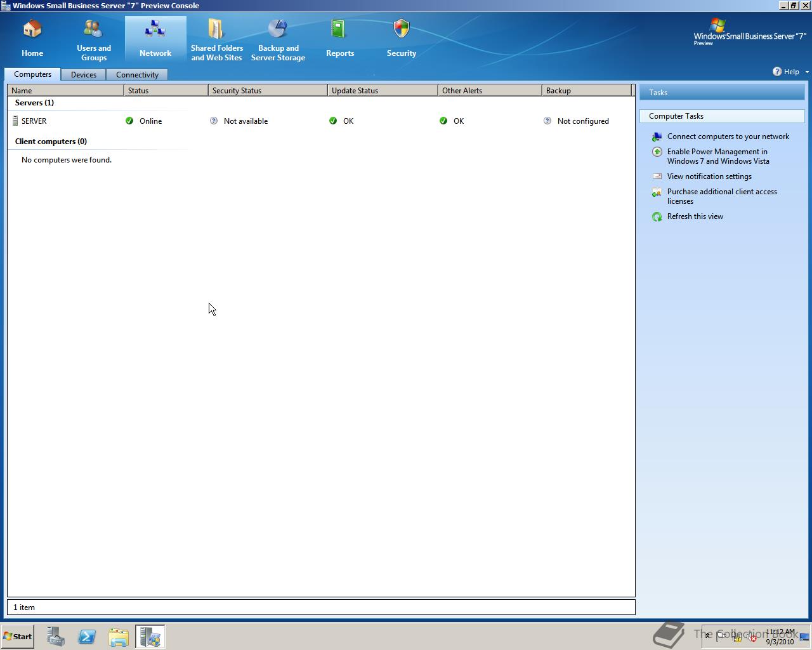Click the green Online status icon
The height and width of the screenshot is (650, 812).
pos(129,121)
